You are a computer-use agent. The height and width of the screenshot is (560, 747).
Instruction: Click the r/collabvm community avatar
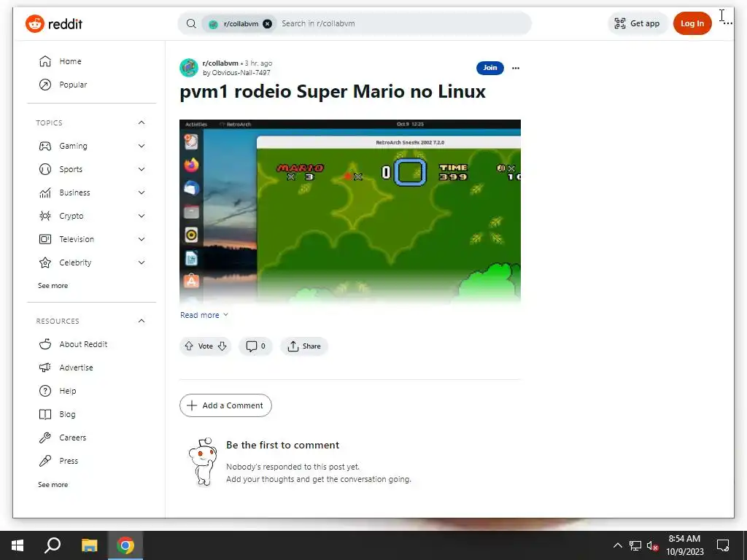point(189,68)
